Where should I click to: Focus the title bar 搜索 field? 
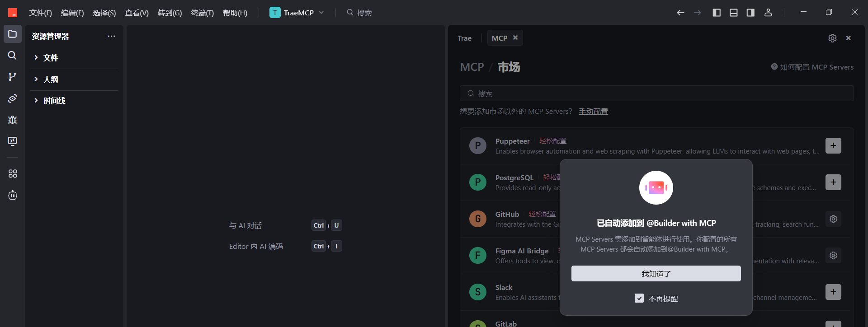[x=359, y=13]
